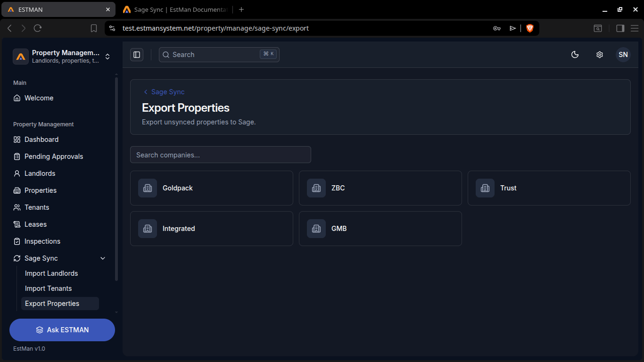
Task: Open Import Landlords submenu item
Action: coord(51,273)
